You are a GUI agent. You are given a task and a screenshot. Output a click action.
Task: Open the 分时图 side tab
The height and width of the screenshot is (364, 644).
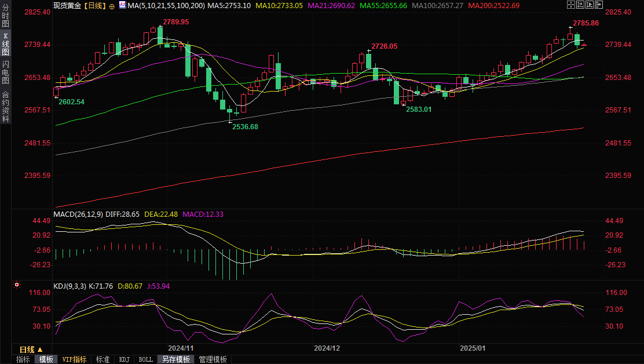(x=5, y=16)
